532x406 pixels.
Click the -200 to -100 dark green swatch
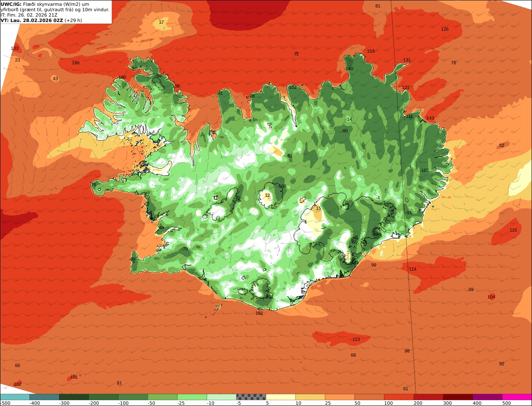tap(104, 397)
